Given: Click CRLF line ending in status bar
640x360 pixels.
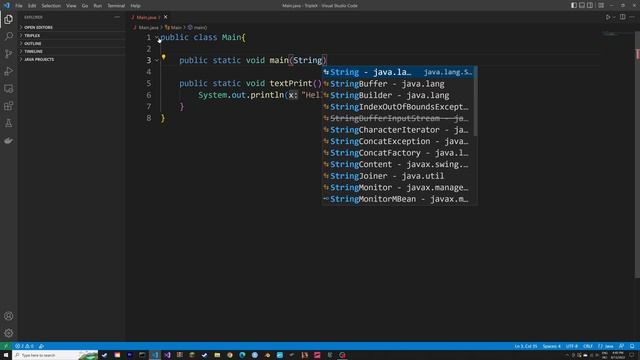Looking at the screenshot, I should coord(588,346).
